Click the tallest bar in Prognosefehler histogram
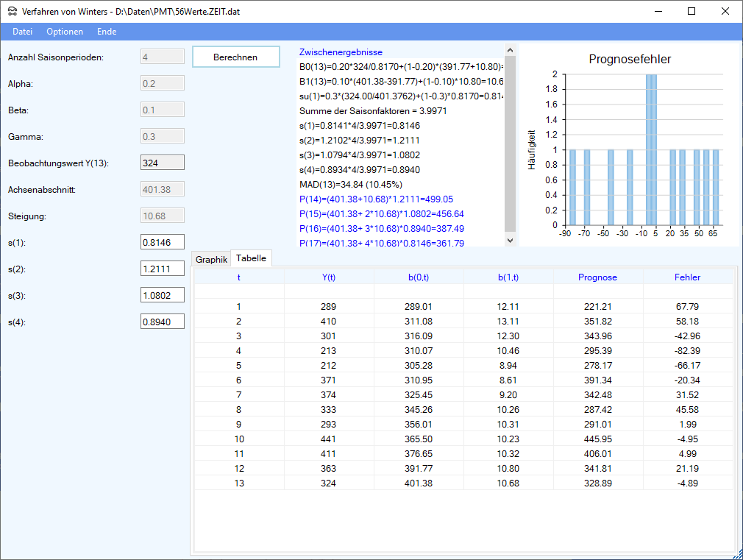The image size is (743, 560). 651,149
